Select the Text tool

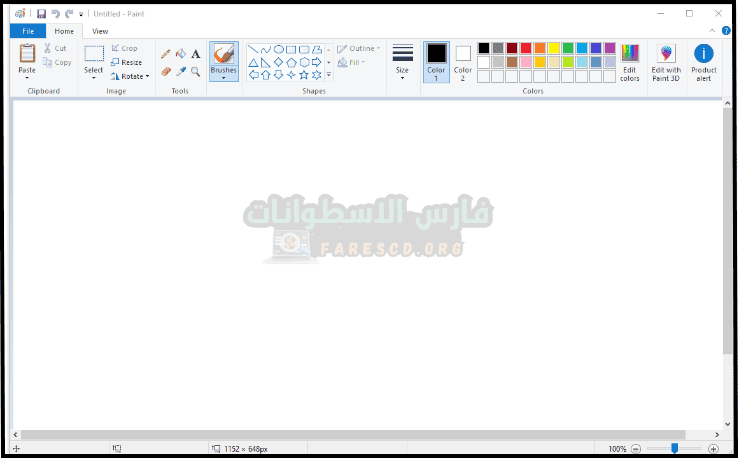click(x=195, y=54)
